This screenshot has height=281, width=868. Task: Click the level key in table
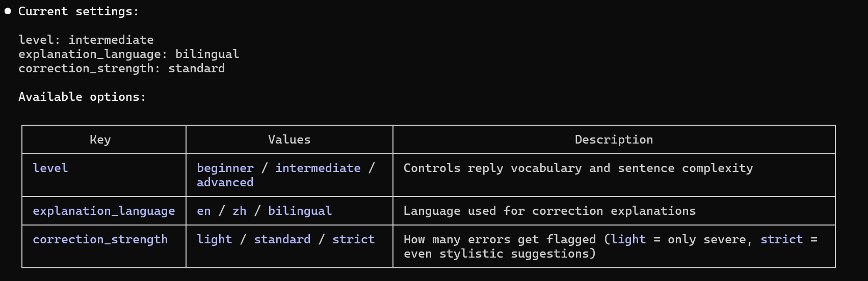pos(50,168)
